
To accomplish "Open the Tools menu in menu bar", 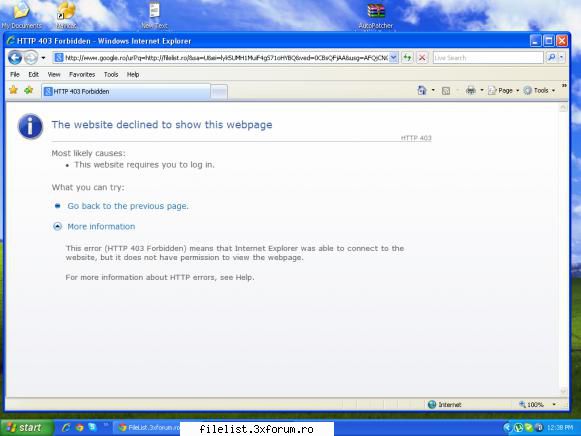I will [x=111, y=74].
